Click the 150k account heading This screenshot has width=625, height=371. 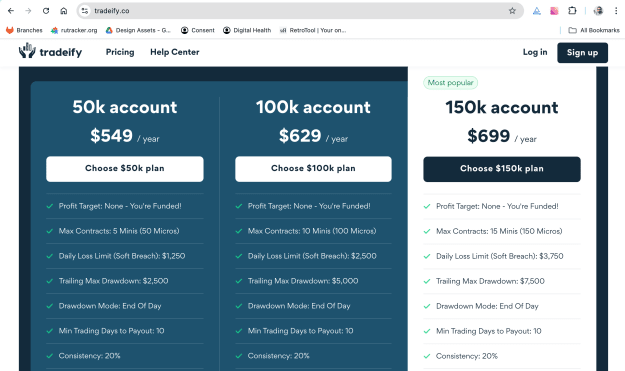click(502, 107)
